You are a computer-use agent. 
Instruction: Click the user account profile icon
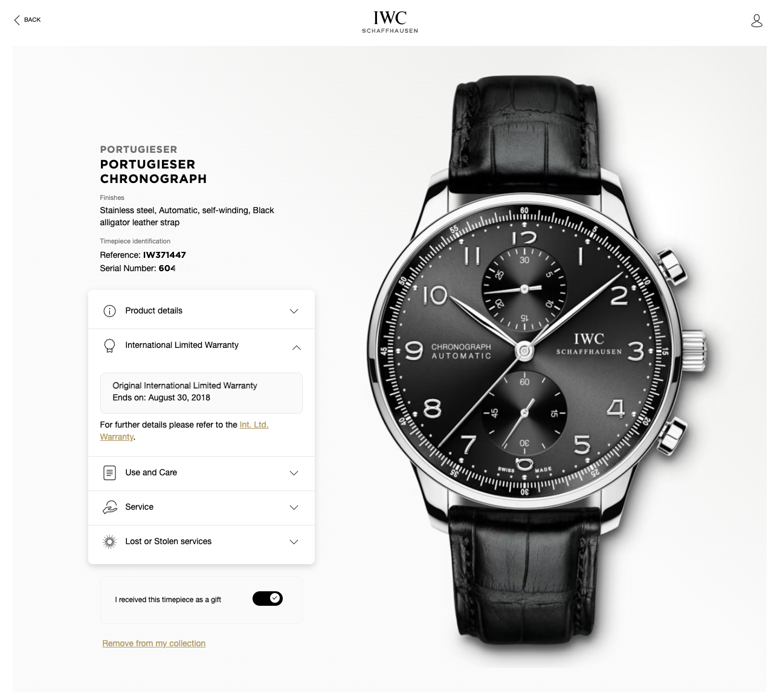coord(756,21)
